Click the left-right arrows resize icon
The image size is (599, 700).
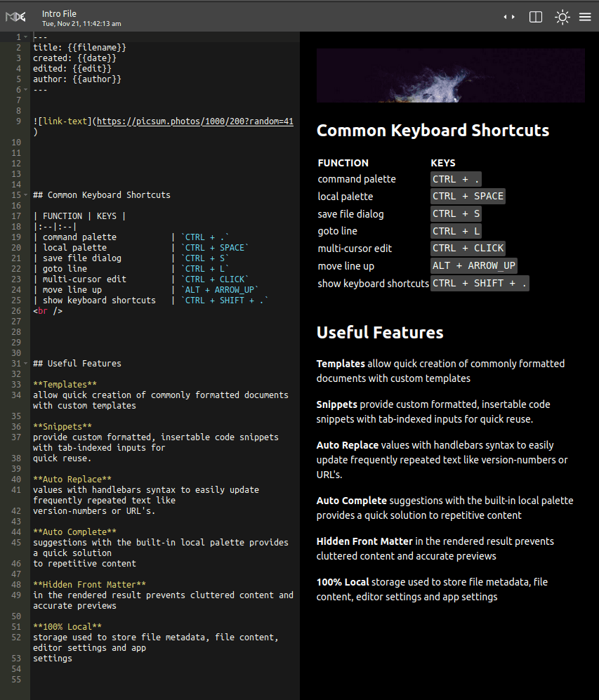[509, 18]
